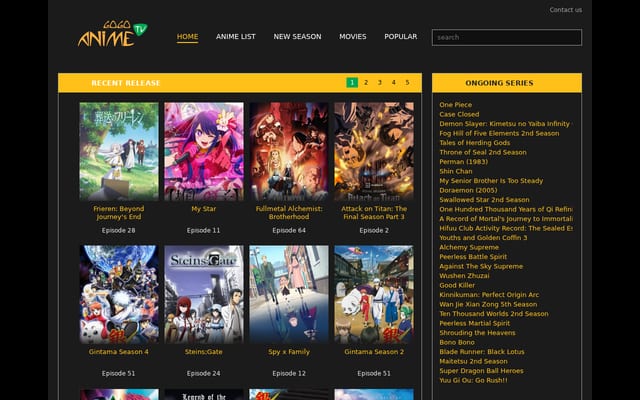Open Perman (1983) link
The image size is (640, 400).
click(464, 162)
